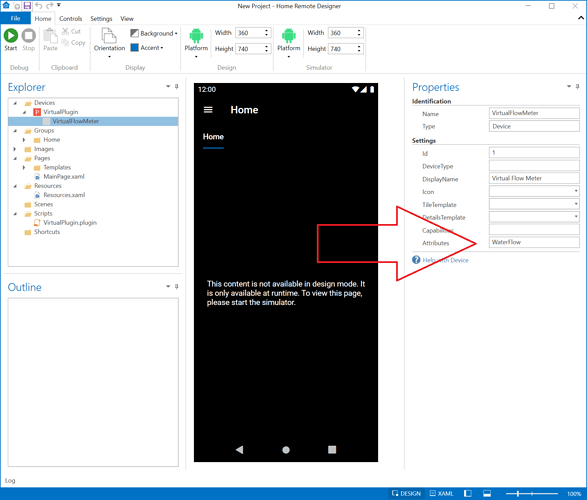587x500 pixels.
Task: Expand the Templates folder in Explorer
Action: 24,167
